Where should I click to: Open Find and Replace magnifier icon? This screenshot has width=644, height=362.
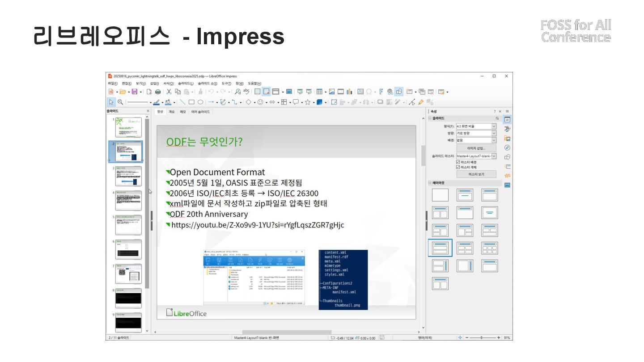pyautogui.click(x=237, y=92)
